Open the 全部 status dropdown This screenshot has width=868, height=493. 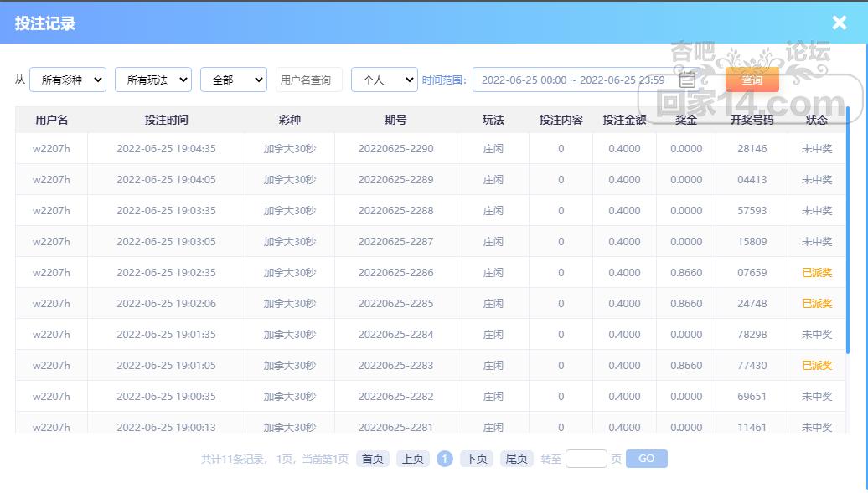pyautogui.click(x=234, y=80)
